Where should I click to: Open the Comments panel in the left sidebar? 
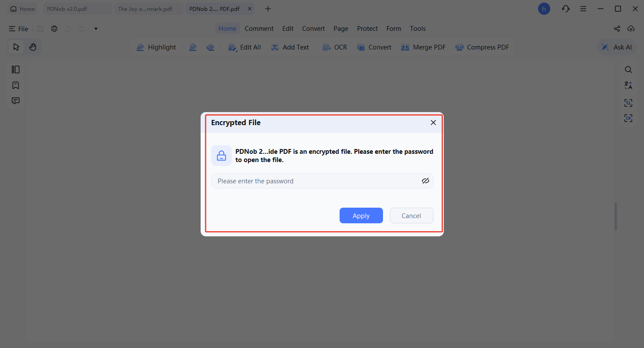[x=16, y=100]
